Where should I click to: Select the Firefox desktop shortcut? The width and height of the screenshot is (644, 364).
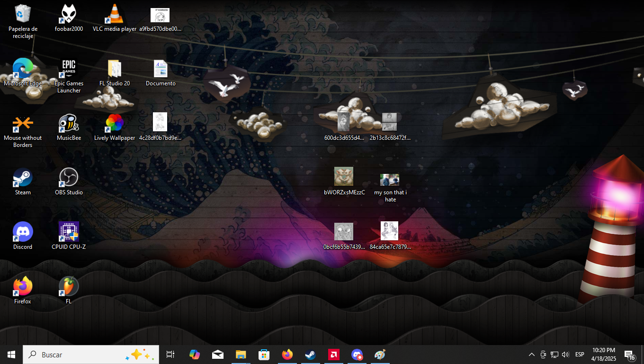coord(23,291)
